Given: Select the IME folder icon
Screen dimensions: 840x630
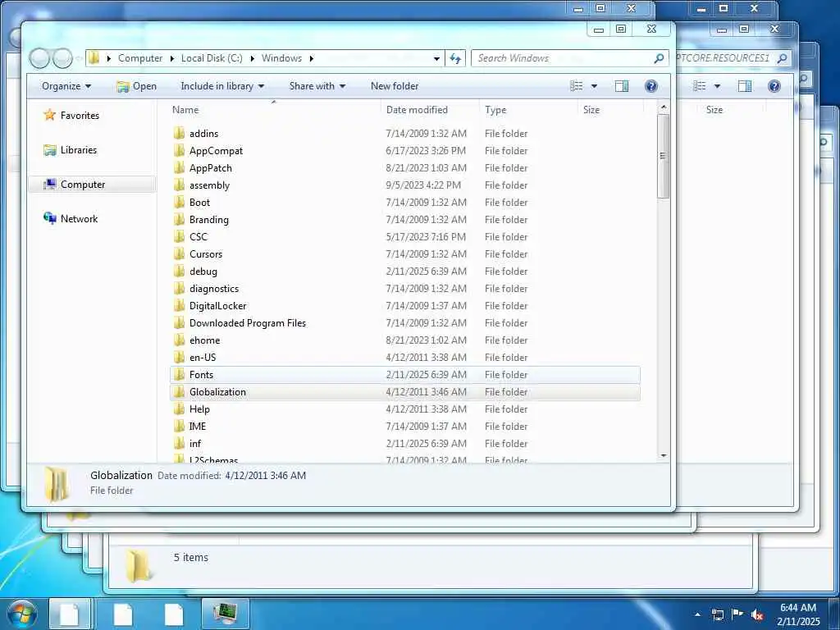Looking at the screenshot, I should (x=180, y=426).
